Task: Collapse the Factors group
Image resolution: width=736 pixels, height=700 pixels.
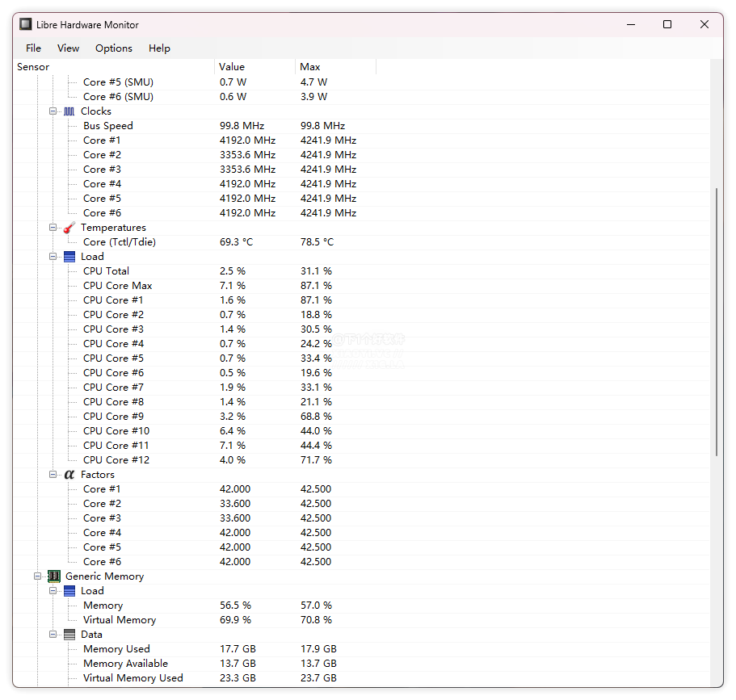Action: [53, 475]
